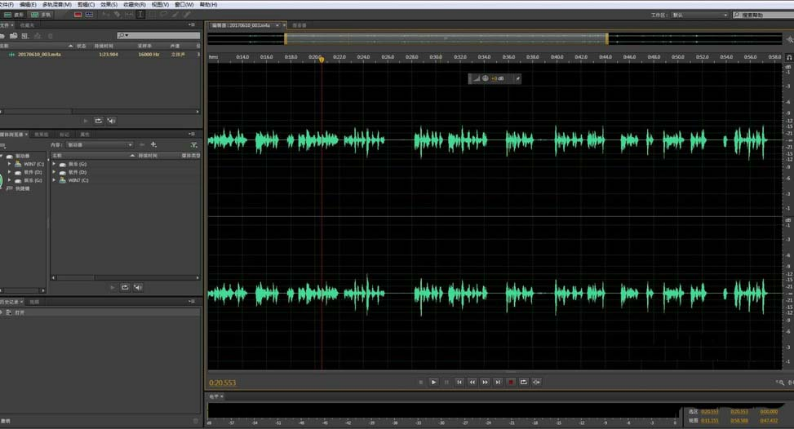Image resolution: width=794 pixels, height=429 pixels.
Task: Open the Effects menu (效果)
Action: pos(109,5)
